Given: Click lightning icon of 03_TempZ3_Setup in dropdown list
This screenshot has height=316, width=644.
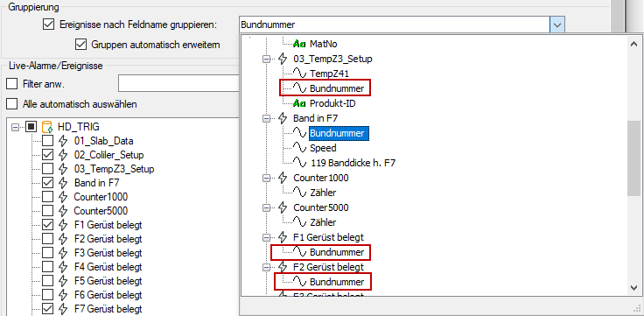Looking at the screenshot, I should click(x=283, y=59).
